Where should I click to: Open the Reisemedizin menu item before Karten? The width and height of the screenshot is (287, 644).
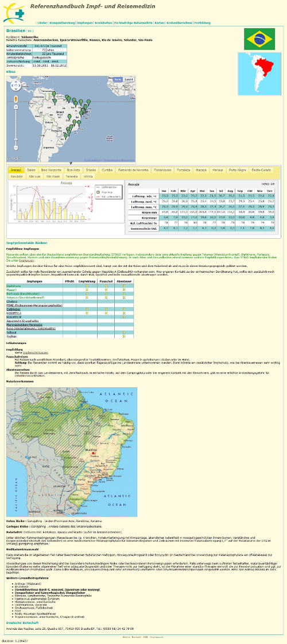click(x=133, y=22)
